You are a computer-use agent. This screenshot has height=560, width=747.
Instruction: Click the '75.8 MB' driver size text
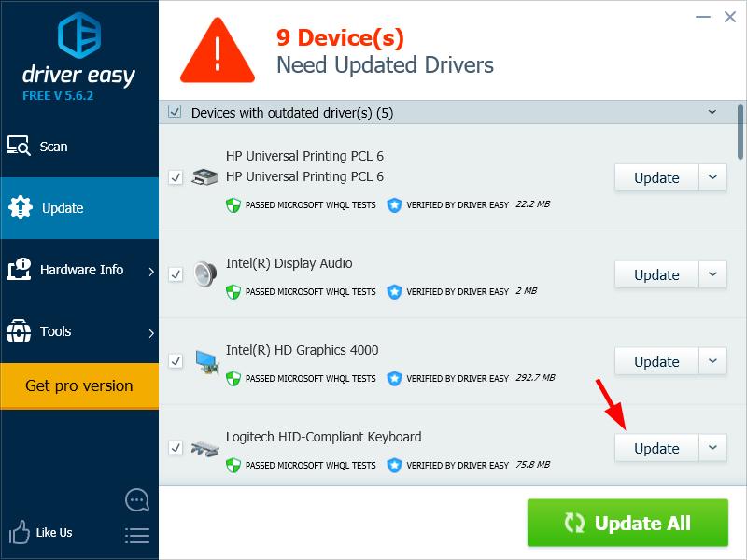pyautogui.click(x=532, y=464)
